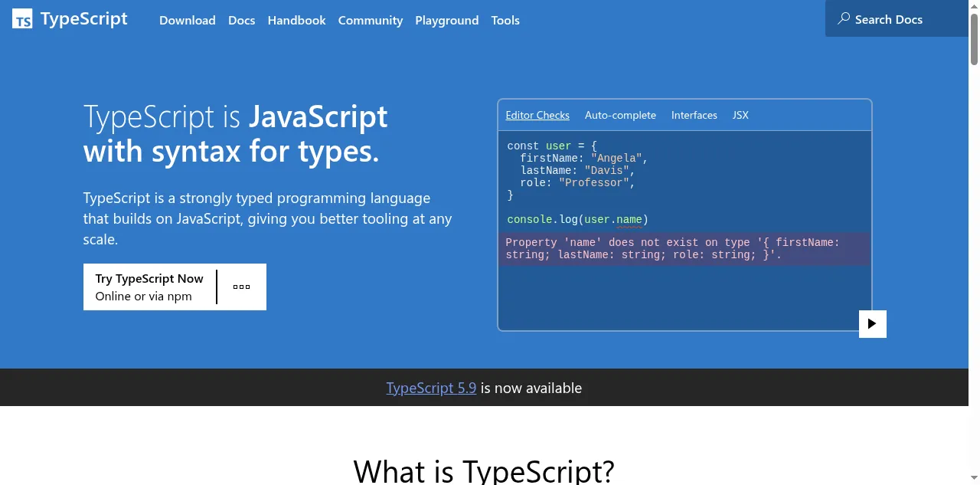This screenshot has height=485, width=980.
Task: Go to Docs in navigation
Action: pos(241,20)
